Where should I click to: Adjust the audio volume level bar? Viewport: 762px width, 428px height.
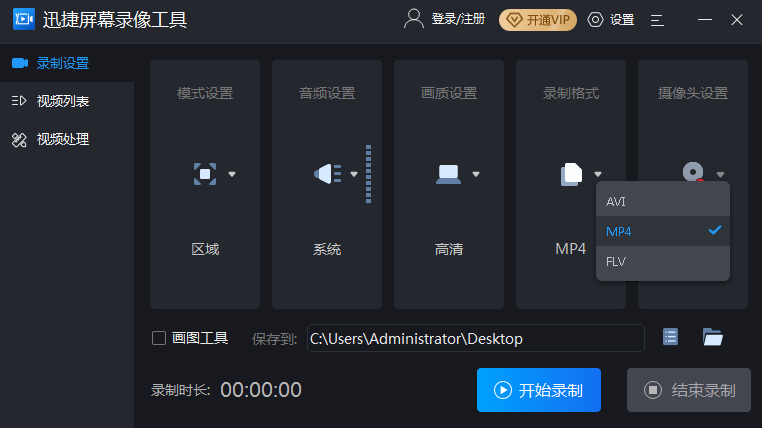tap(368, 174)
